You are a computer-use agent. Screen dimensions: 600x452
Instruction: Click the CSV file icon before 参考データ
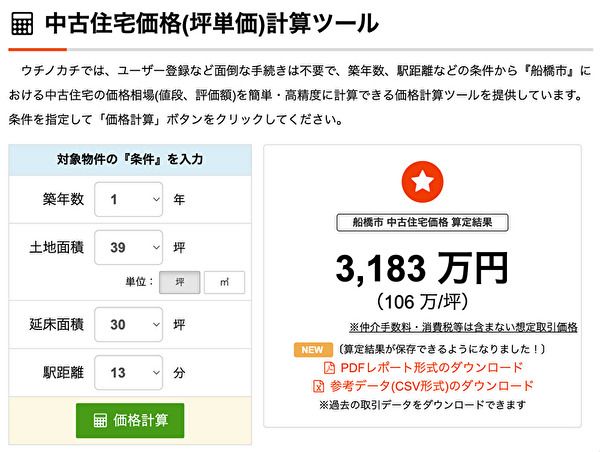318,386
